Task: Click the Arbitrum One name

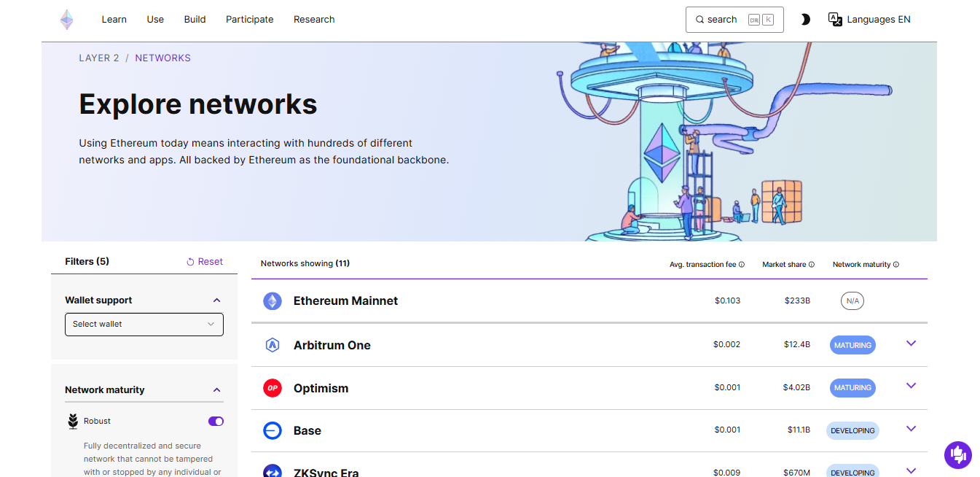Action: [332, 346]
